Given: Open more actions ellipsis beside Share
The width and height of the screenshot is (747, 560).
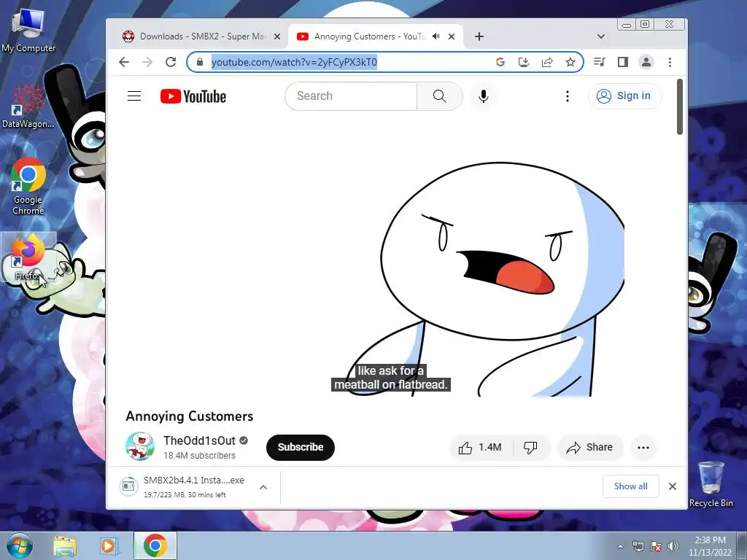Looking at the screenshot, I should (x=643, y=447).
